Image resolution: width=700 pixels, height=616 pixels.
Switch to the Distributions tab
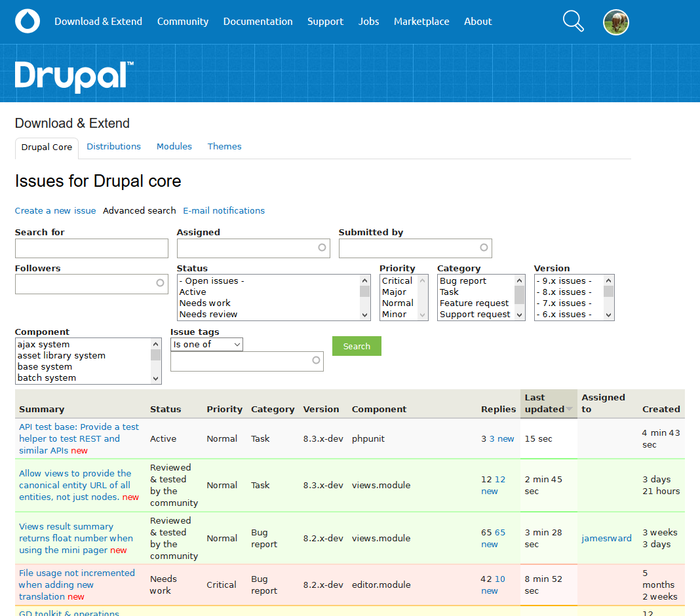113,146
